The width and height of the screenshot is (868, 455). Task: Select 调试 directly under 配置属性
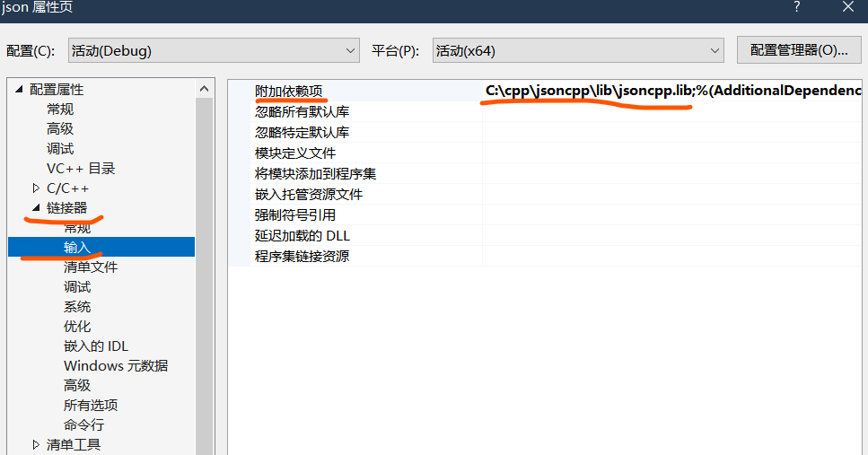pyautogui.click(x=60, y=149)
